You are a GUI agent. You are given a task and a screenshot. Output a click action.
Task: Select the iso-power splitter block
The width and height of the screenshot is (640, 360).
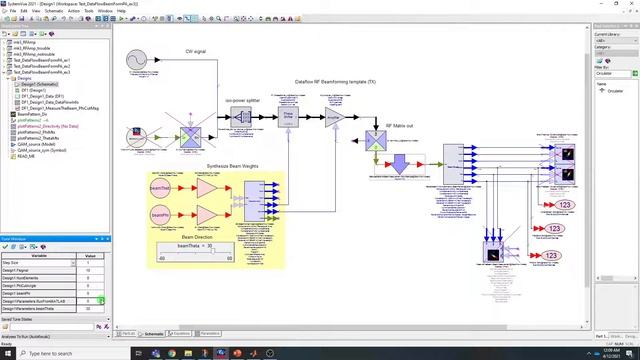(241, 117)
